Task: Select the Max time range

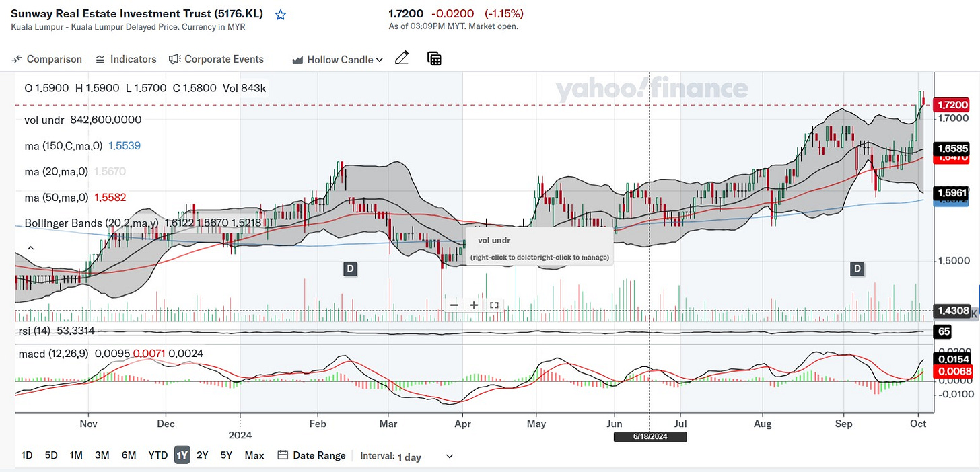Action: pos(254,455)
